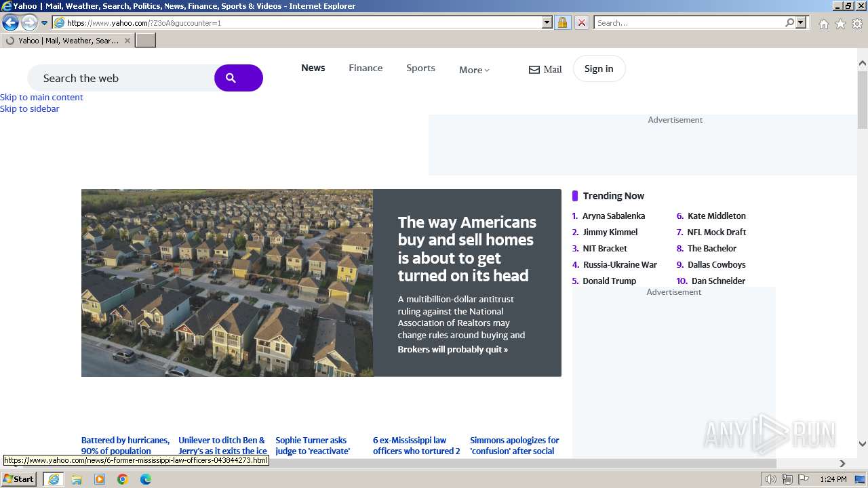Click the vertical scrollbar down arrow
The image size is (868, 488).
[x=863, y=444]
